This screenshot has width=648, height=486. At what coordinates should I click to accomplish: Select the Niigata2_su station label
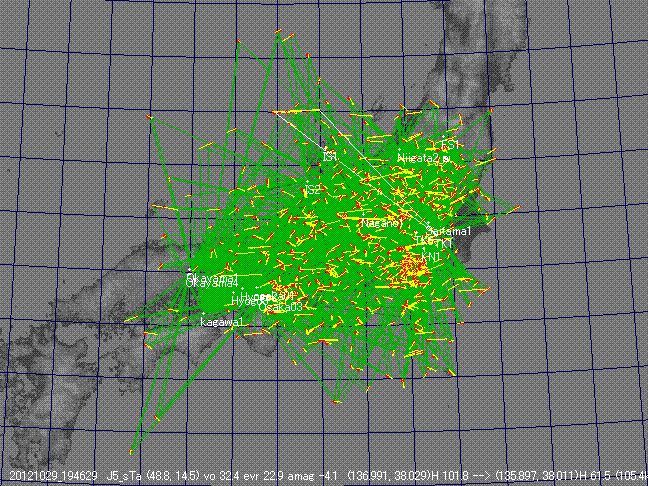click(424, 157)
